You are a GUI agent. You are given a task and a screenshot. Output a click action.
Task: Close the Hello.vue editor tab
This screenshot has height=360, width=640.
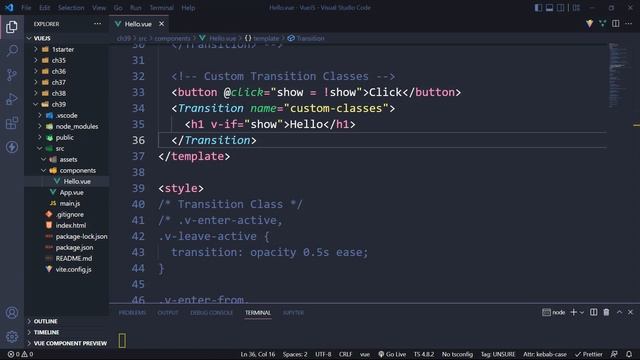[x=162, y=24]
